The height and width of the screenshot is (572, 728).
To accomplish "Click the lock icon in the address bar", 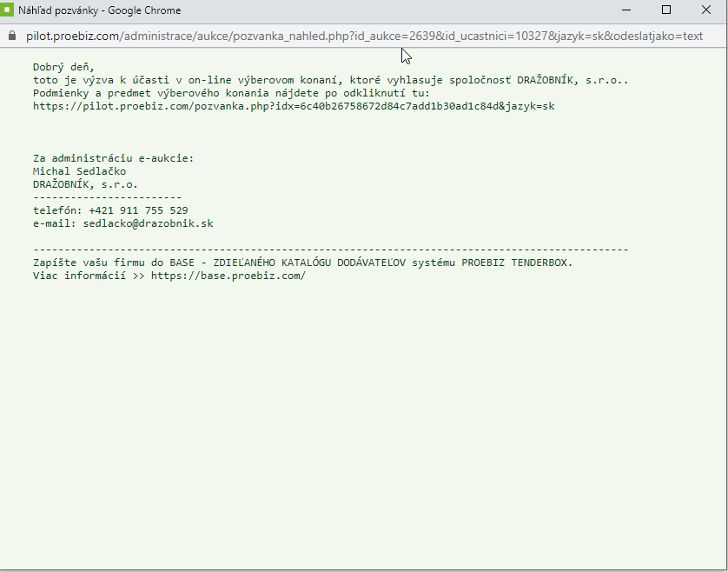I will [10, 36].
